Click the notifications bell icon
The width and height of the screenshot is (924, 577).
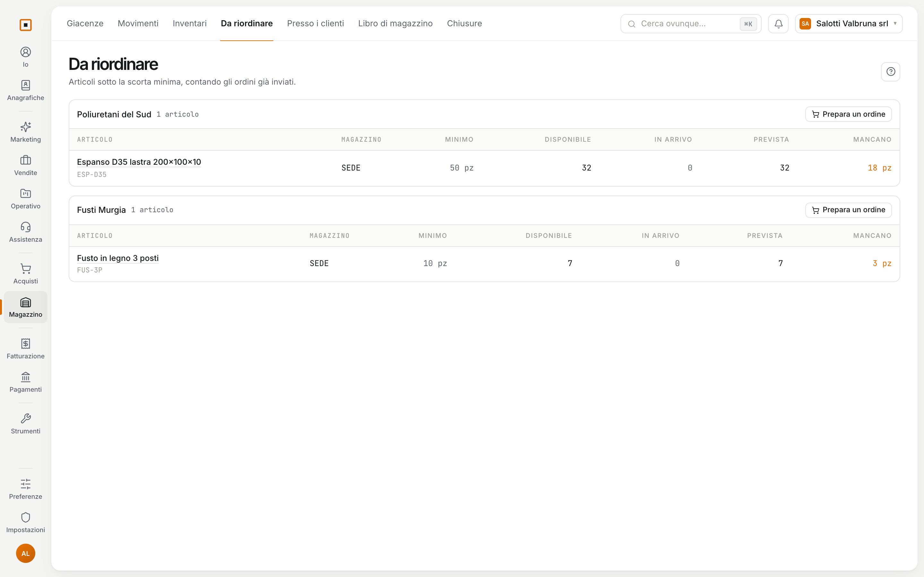(778, 24)
